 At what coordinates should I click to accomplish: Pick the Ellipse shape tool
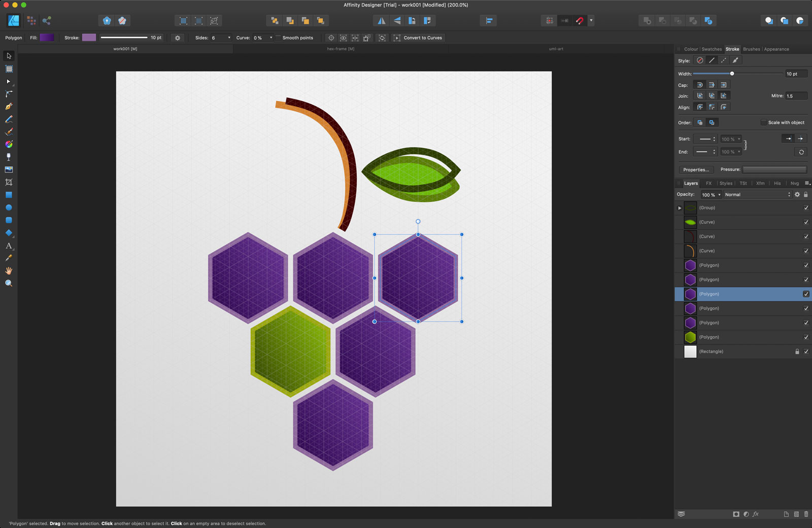click(9, 207)
